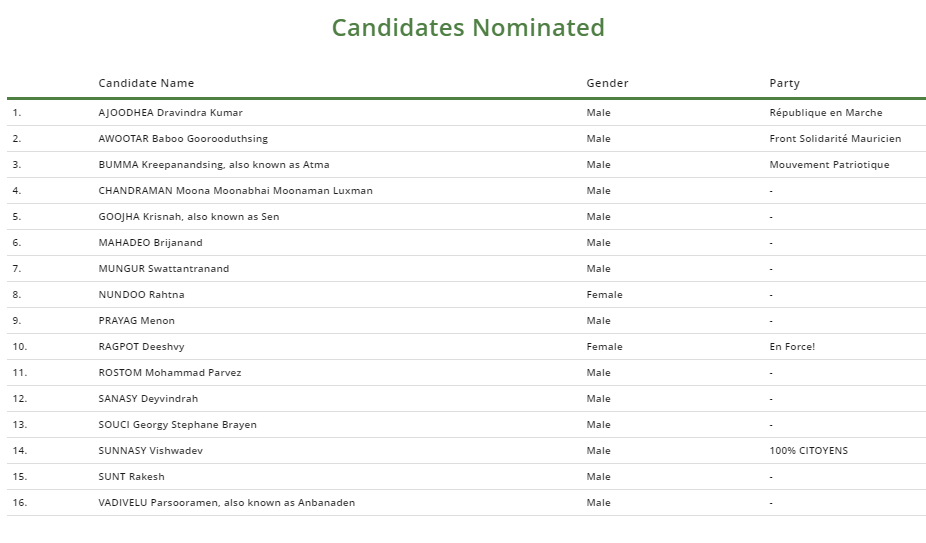Click BUMMA Kreepanandsing row name
This screenshot has height=543, width=926.
click(213, 165)
